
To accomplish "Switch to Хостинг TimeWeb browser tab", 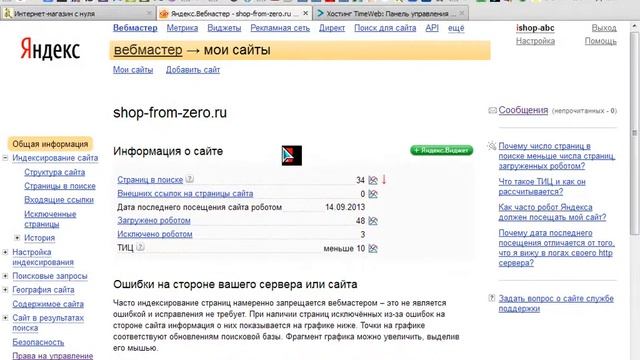I will coord(391,13).
